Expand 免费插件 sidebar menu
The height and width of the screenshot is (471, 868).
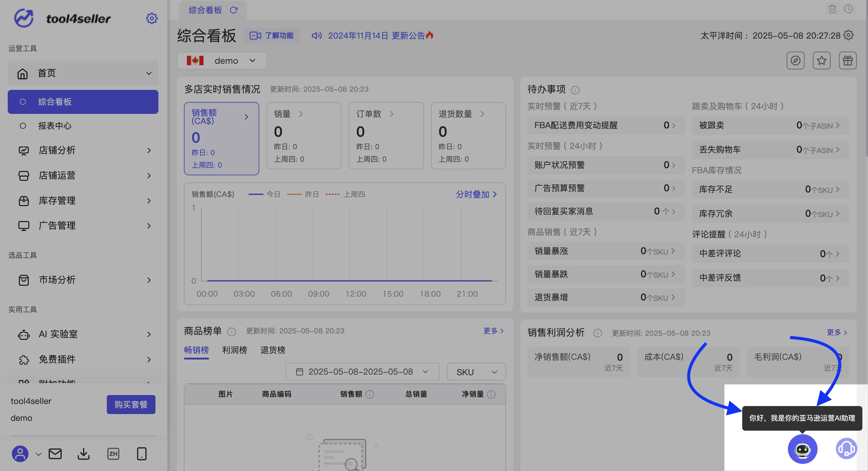click(x=83, y=359)
